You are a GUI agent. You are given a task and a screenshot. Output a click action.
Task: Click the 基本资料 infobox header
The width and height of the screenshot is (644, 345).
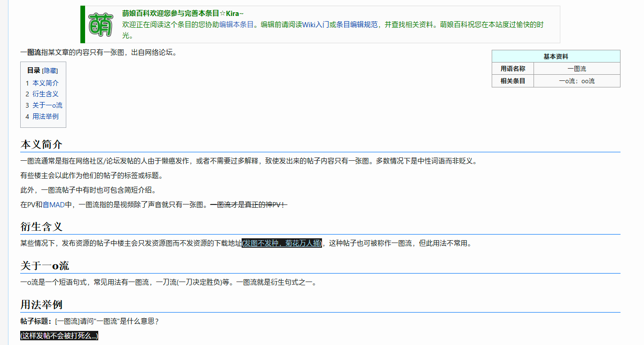[x=556, y=56]
